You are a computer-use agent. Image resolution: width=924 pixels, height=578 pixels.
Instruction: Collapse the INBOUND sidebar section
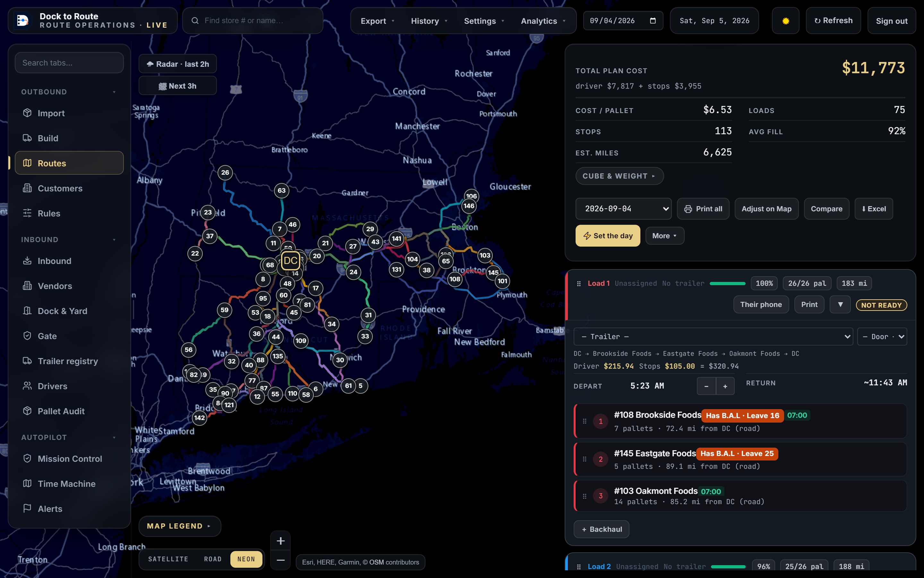(x=69, y=240)
